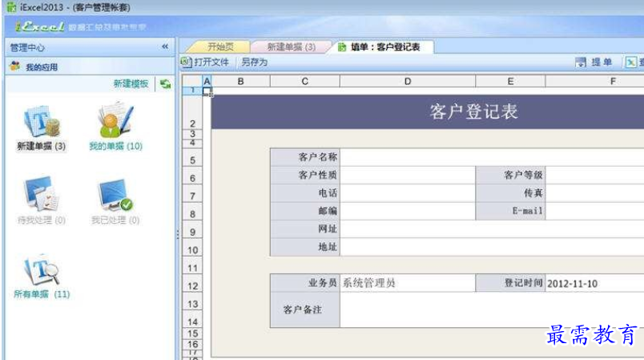Select column header D

click(408, 81)
